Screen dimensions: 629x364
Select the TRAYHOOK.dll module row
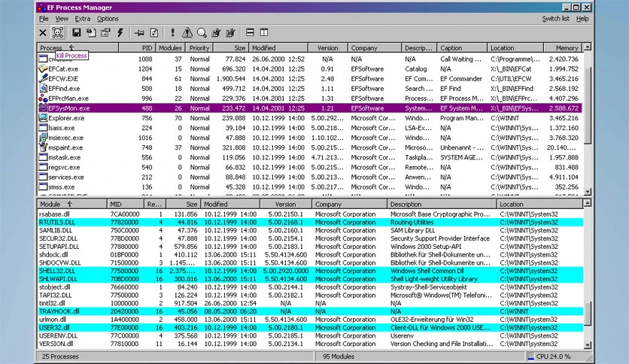pyautogui.click(x=310, y=311)
